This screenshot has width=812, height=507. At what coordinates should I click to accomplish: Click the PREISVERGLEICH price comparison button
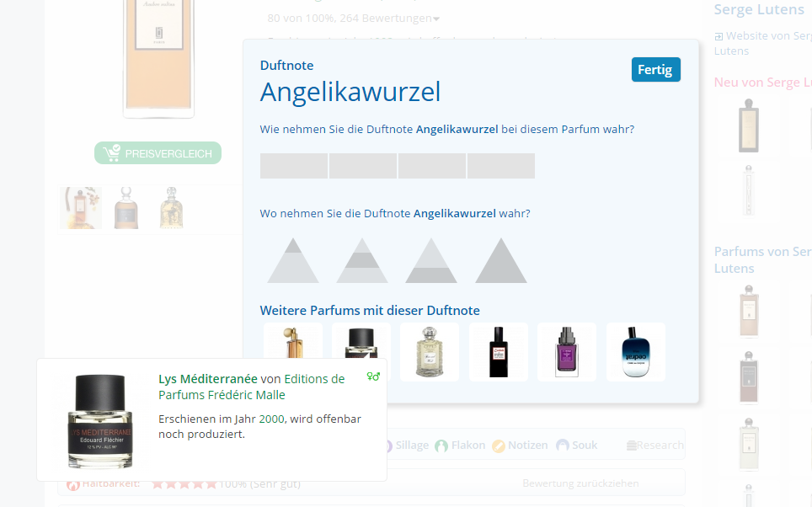158,153
